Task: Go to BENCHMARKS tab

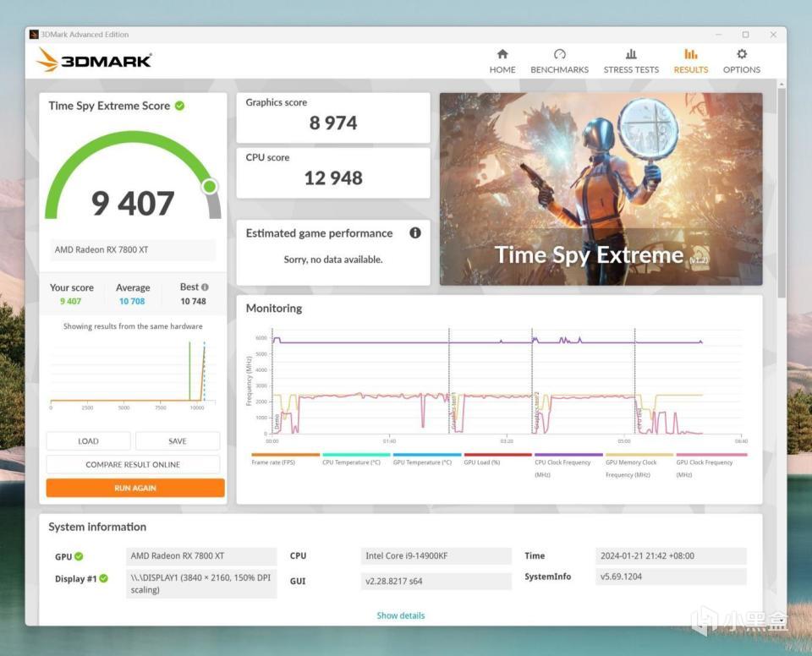Action: pyautogui.click(x=559, y=62)
